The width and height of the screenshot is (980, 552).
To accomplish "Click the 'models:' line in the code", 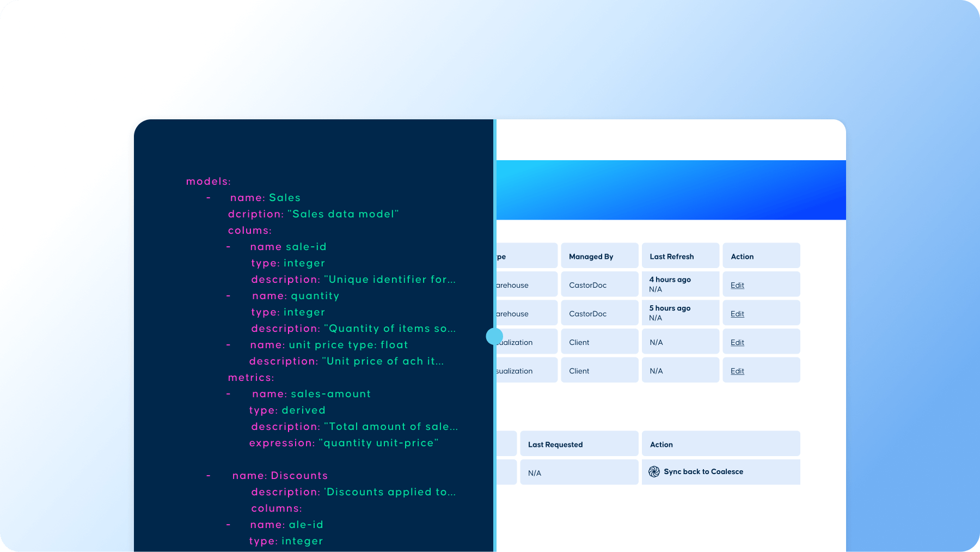I will [209, 181].
